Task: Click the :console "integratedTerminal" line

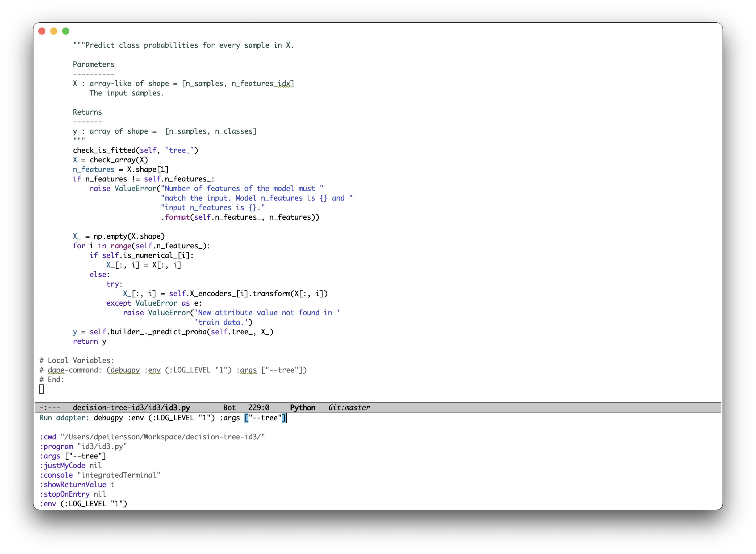Action: pos(100,475)
